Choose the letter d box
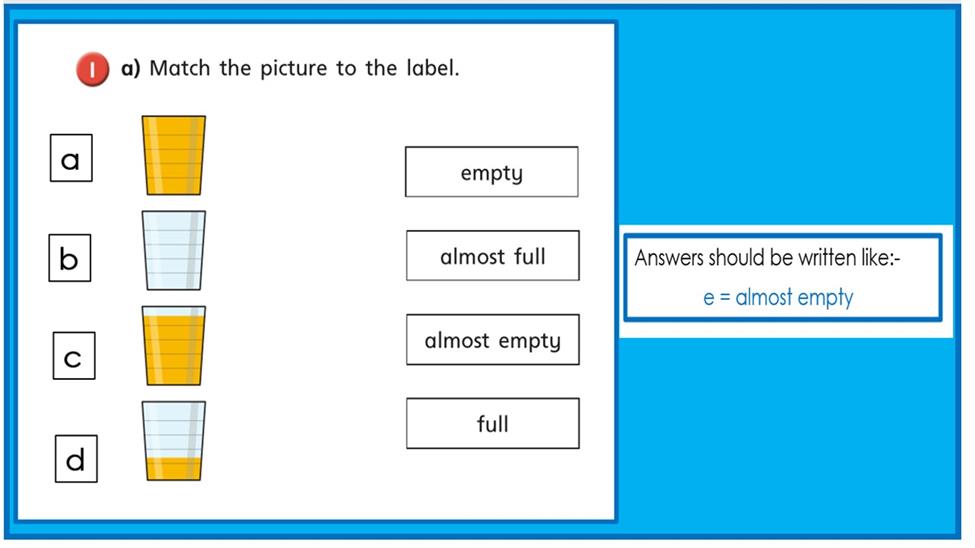 point(76,458)
